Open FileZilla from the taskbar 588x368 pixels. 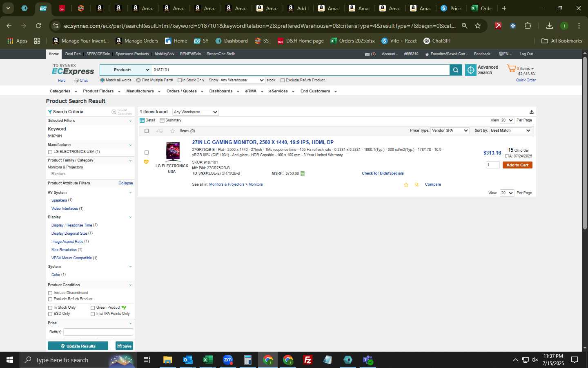[x=308, y=360]
